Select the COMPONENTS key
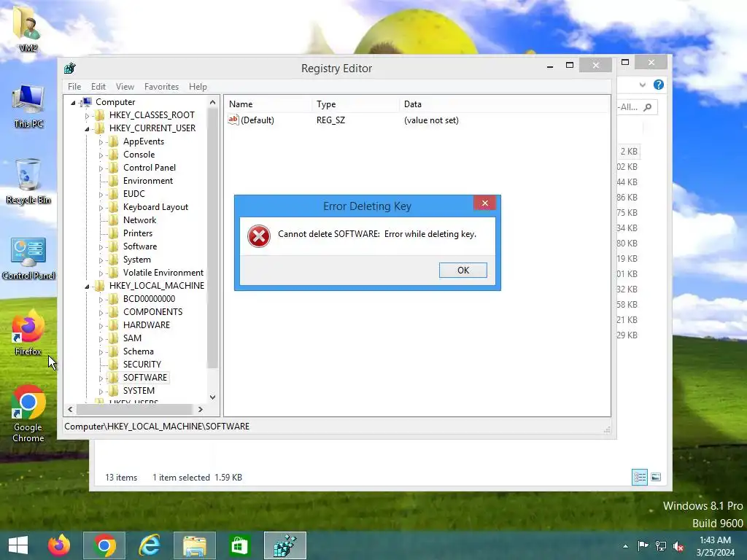The image size is (747, 560). click(152, 312)
